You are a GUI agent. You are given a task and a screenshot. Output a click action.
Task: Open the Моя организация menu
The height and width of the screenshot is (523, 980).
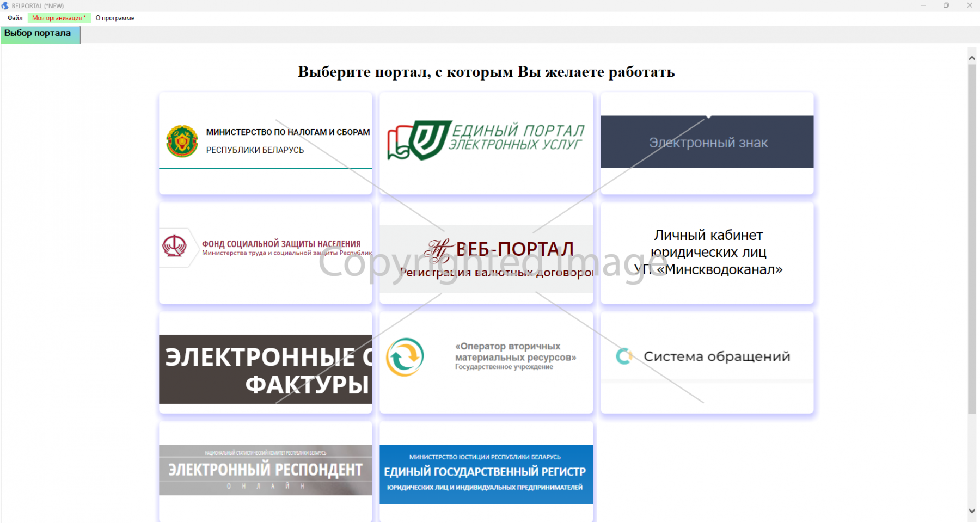click(x=59, y=18)
